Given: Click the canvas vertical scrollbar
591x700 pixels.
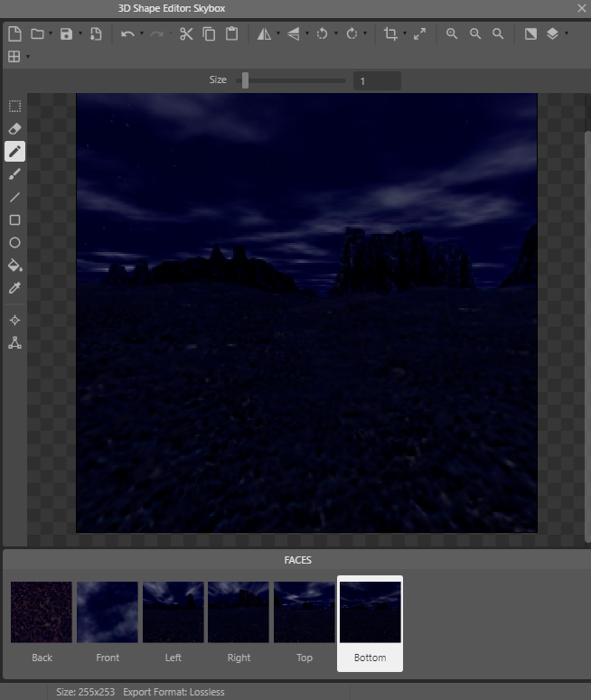Looking at the screenshot, I should pos(588,337).
